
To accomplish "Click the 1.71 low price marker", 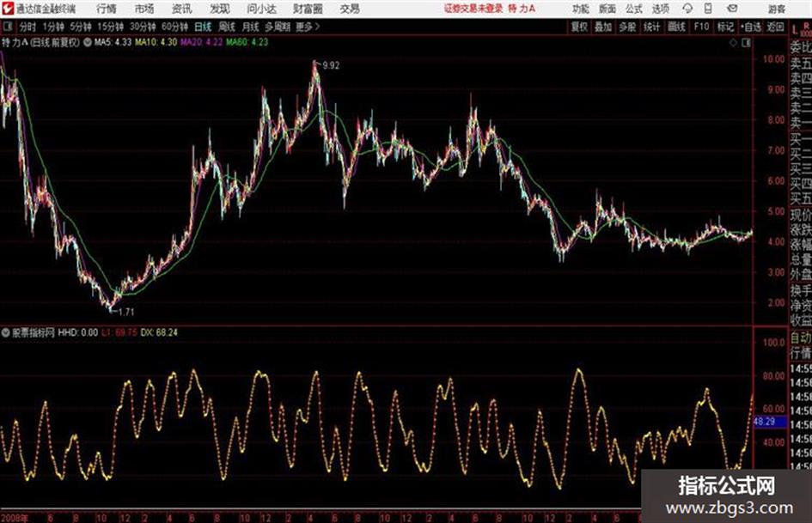I will tap(126, 312).
